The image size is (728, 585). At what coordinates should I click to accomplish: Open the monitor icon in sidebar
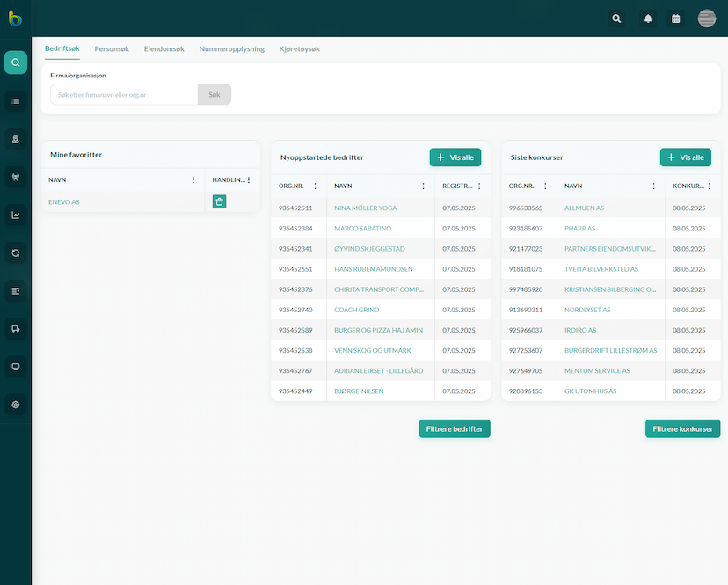(x=15, y=367)
